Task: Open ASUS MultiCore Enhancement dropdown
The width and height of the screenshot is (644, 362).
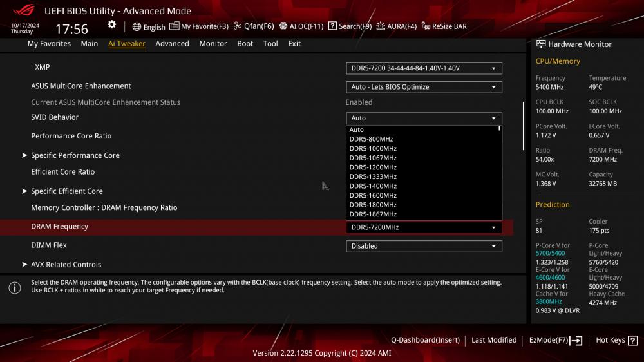Action: coord(424,87)
